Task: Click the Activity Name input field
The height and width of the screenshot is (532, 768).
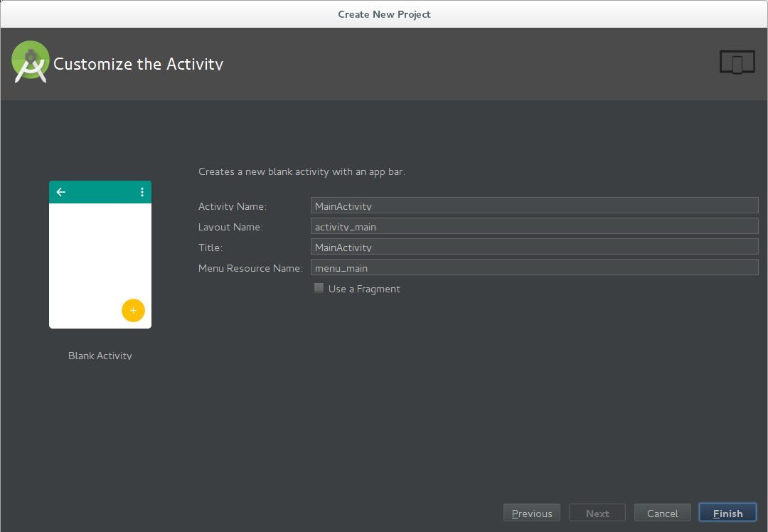Action: coord(534,206)
